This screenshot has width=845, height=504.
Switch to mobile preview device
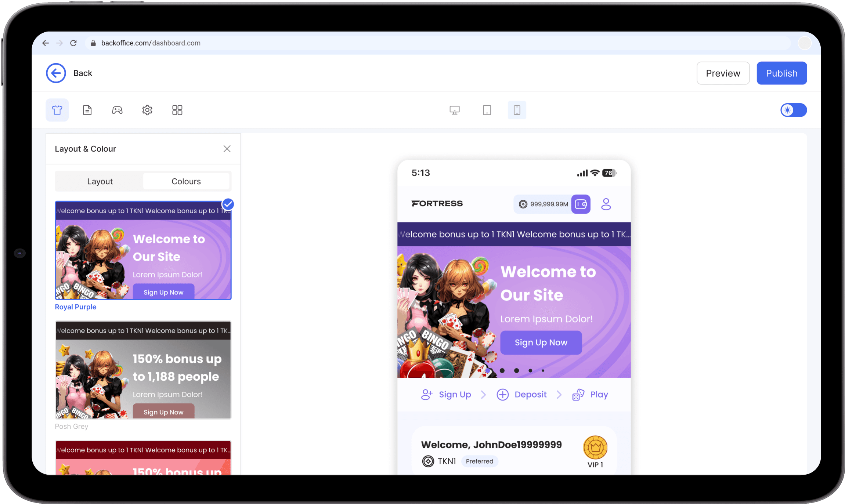(x=517, y=110)
